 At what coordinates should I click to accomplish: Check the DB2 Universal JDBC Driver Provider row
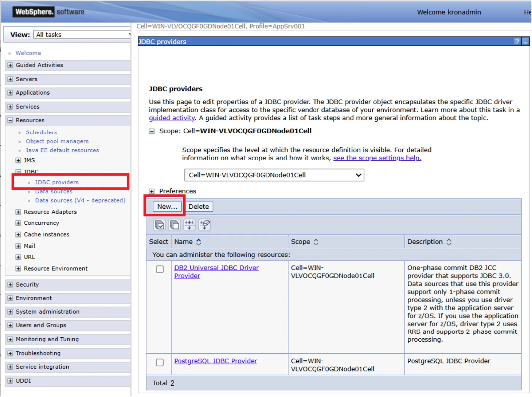pos(160,269)
